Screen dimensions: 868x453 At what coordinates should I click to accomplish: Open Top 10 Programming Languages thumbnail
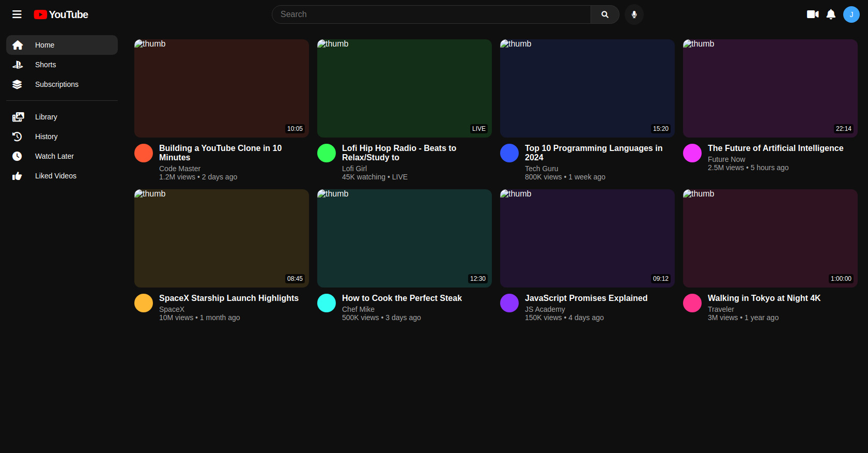(x=587, y=88)
